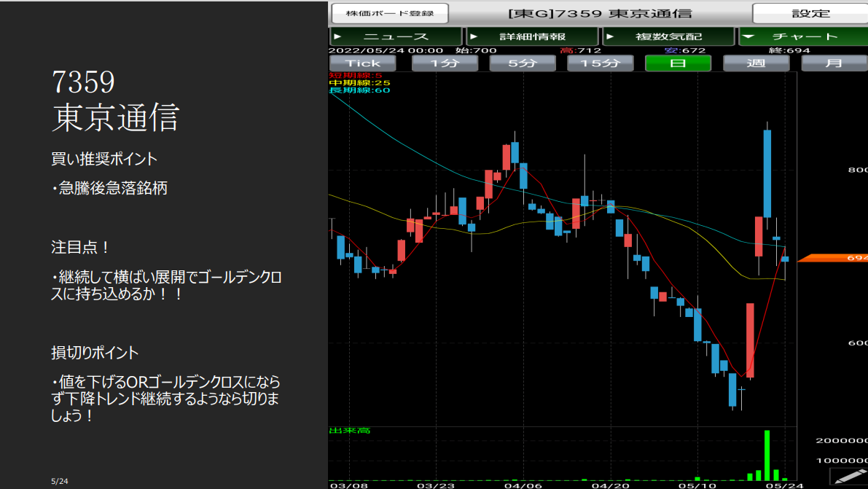The width and height of the screenshot is (868, 489).
Task: Switch chart to 1分 interval
Action: (445, 63)
